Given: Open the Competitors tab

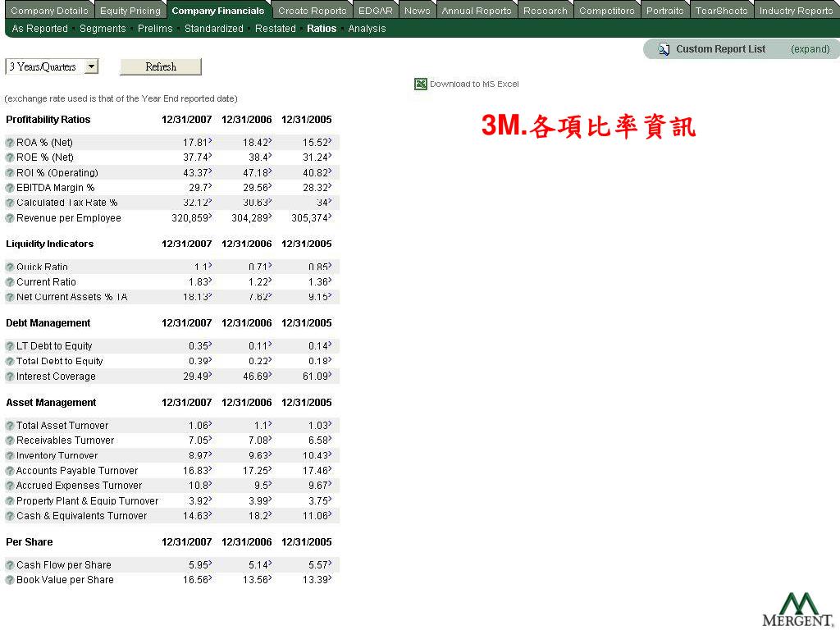Looking at the screenshot, I should tap(607, 11).
